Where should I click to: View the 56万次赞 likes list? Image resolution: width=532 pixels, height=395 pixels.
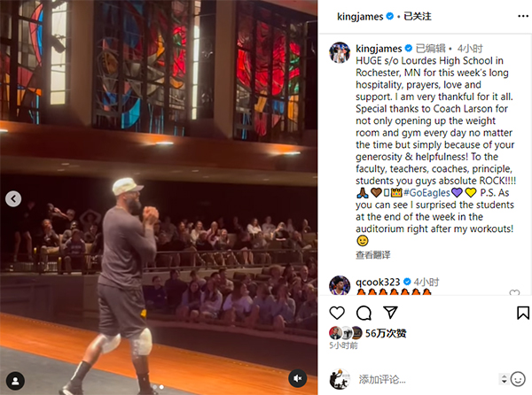click(x=386, y=333)
